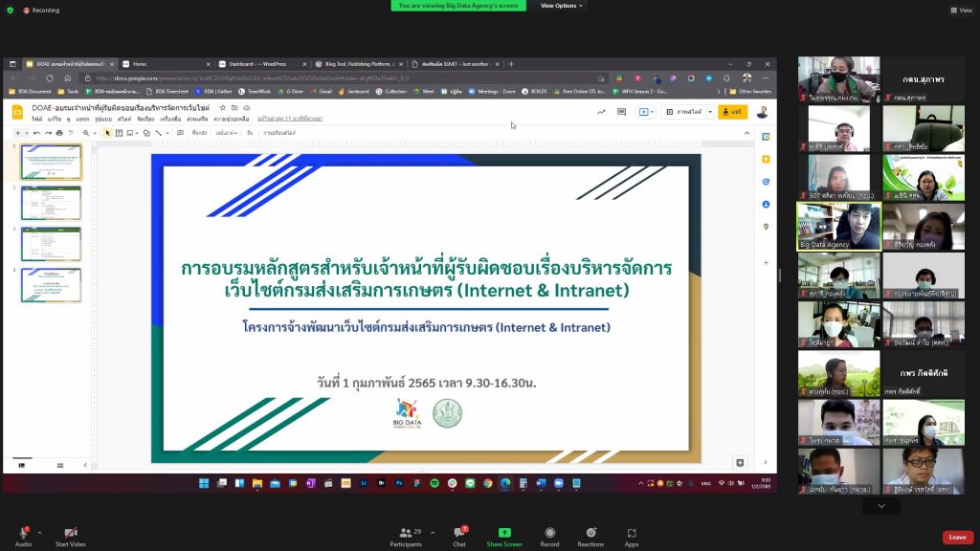Click the Windows Start icon in taskbar
Viewport: 980px width, 551px height.
tap(204, 483)
